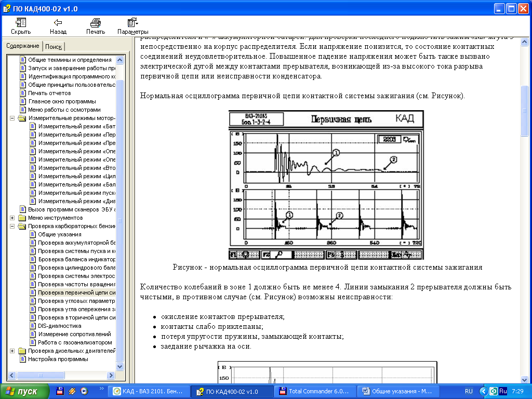The width and height of the screenshot is (532, 399).
Task: Select Измерительный режим пуск topic
Action: 77,193
